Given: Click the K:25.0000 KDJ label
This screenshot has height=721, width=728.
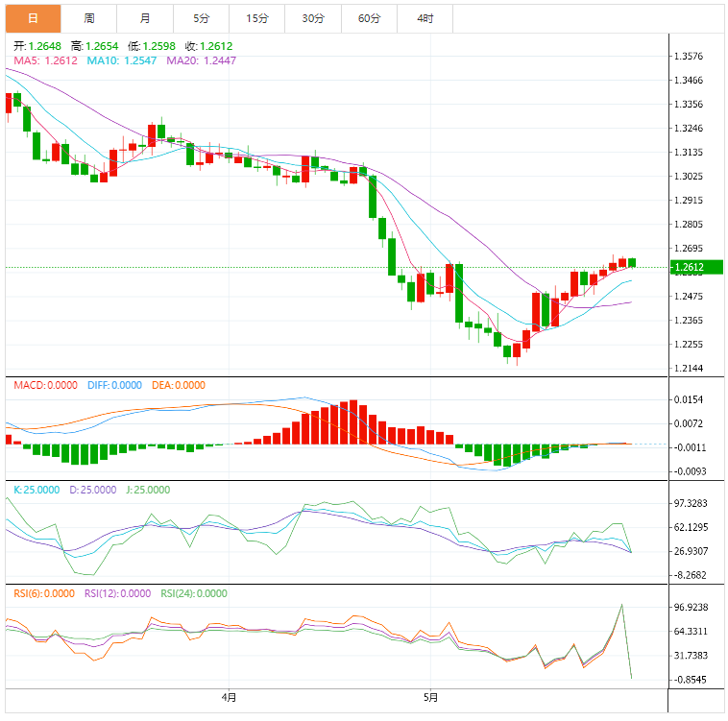Looking at the screenshot, I should pyautogui.click(x=36, y=490).
